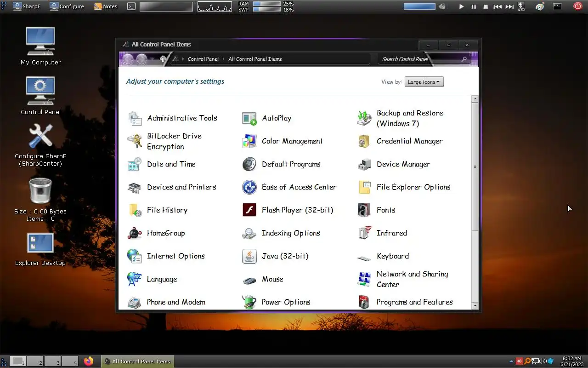Select Configure SharpE (SharpCenter) desktop icon

40,145
